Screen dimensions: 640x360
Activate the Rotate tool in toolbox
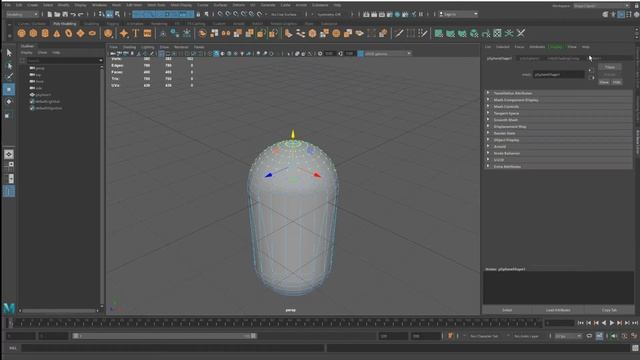tap(9, 102)
